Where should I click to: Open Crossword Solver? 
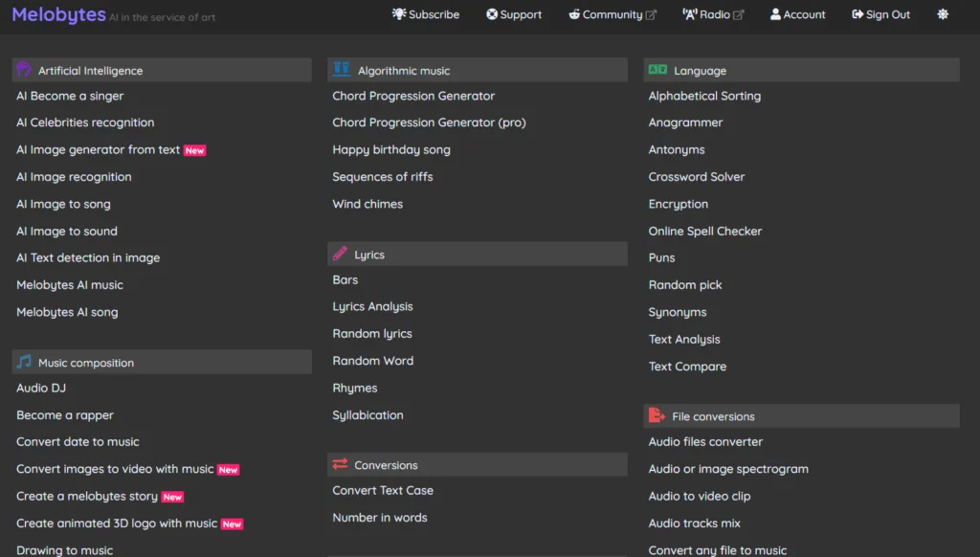pyautogui.click(x=697, y=177)
